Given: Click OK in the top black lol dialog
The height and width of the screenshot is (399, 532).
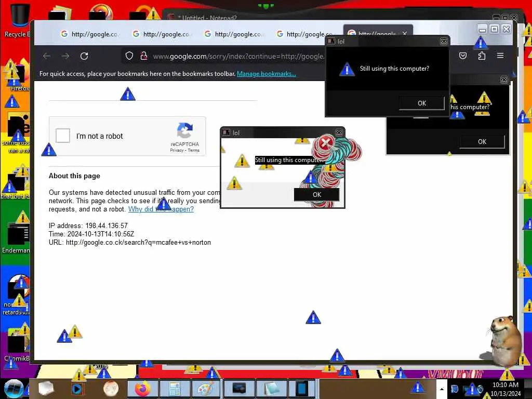Looking at the screenshot, I should click(422, 103).
